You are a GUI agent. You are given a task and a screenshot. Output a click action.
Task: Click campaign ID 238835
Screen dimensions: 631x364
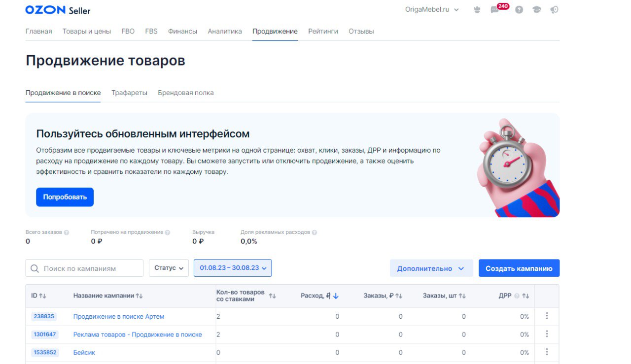(44, 316)
